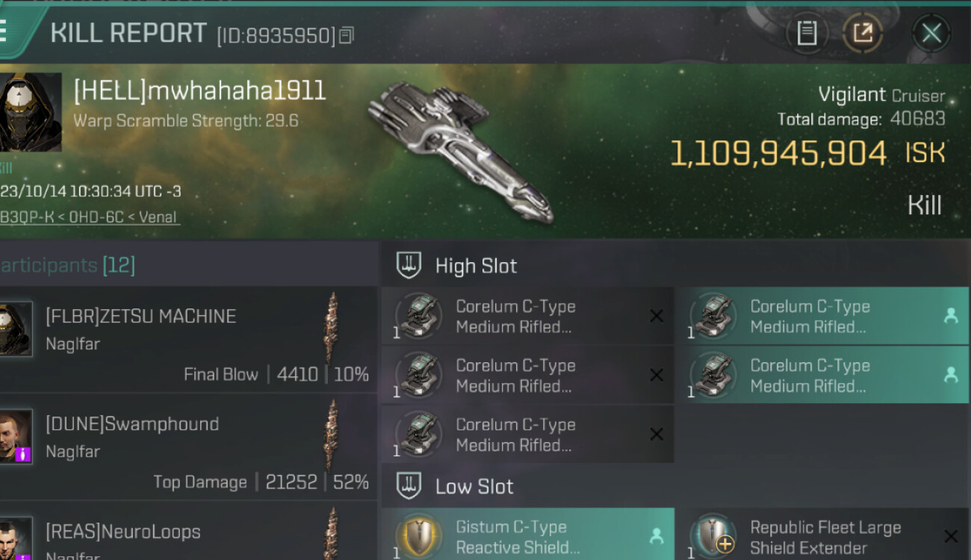Screen dimensions: 971x560
Task: Open Swamphound participant portrait
Action: tap(16, 436)
